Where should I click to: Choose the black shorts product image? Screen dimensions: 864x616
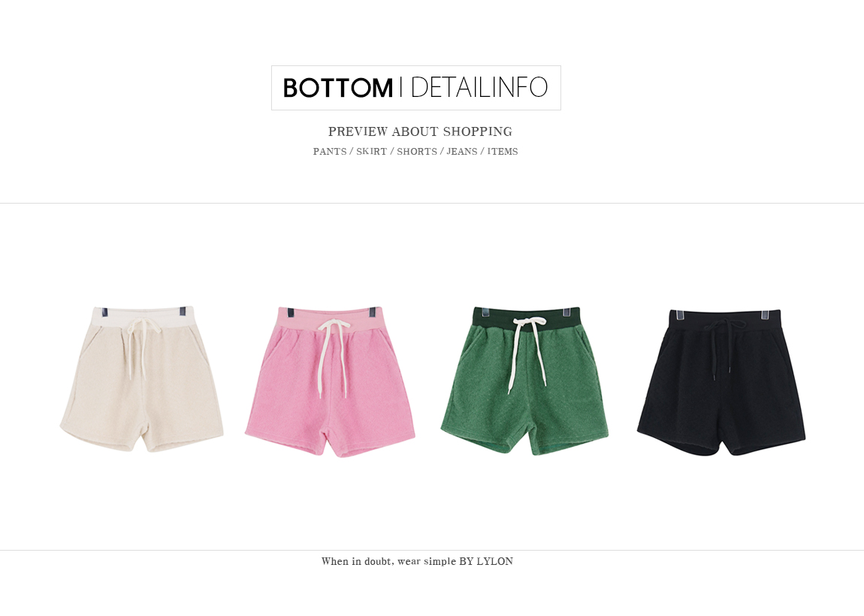click(721, 382)
